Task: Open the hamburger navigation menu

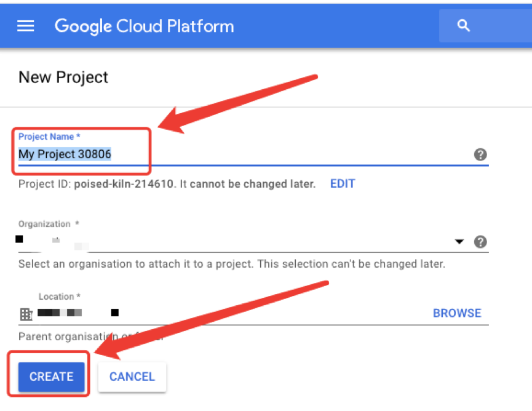Action: [x=26, y=26]
